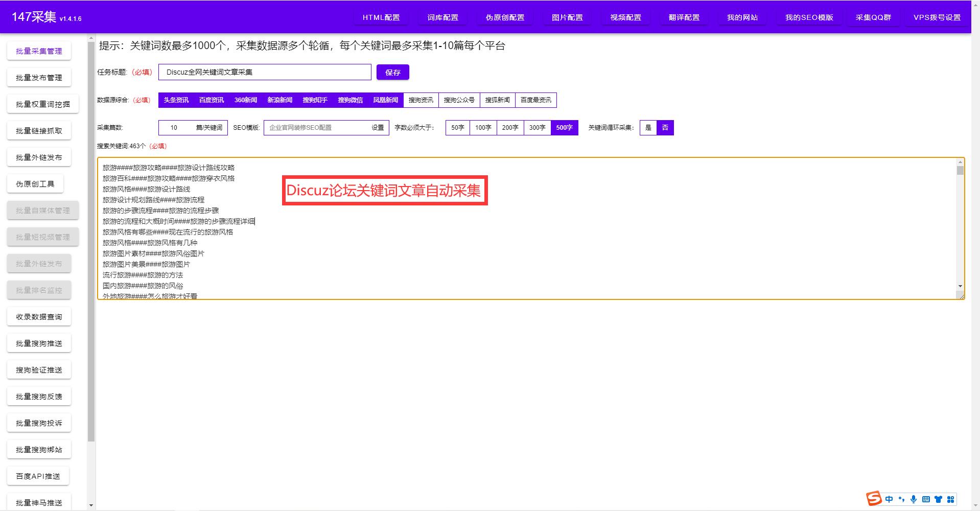Click the sidebar scrollbar down arrow
Image resolution: width=980 pixels, height=511 pixels.
91,505
